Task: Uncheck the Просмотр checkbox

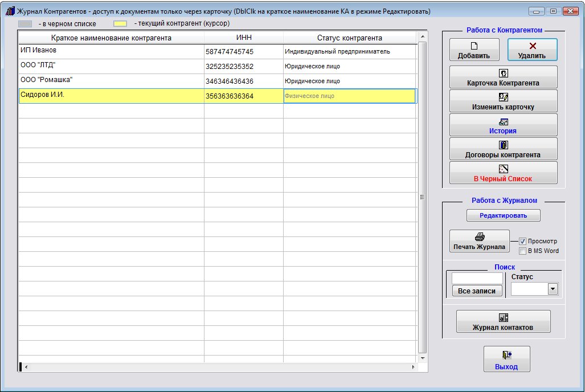Action: point(522,242)
